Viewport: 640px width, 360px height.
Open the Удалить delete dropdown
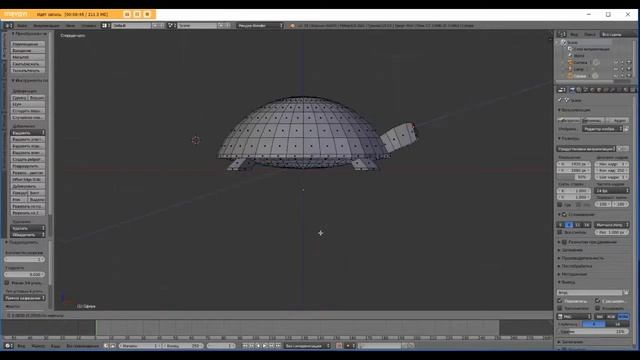pos(28,228)
